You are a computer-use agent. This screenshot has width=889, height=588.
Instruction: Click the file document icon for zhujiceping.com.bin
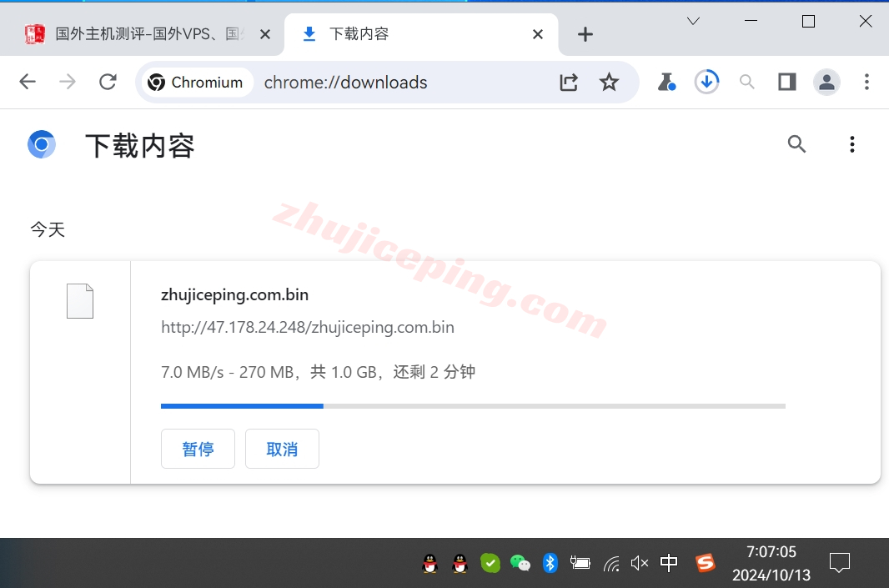79,300
